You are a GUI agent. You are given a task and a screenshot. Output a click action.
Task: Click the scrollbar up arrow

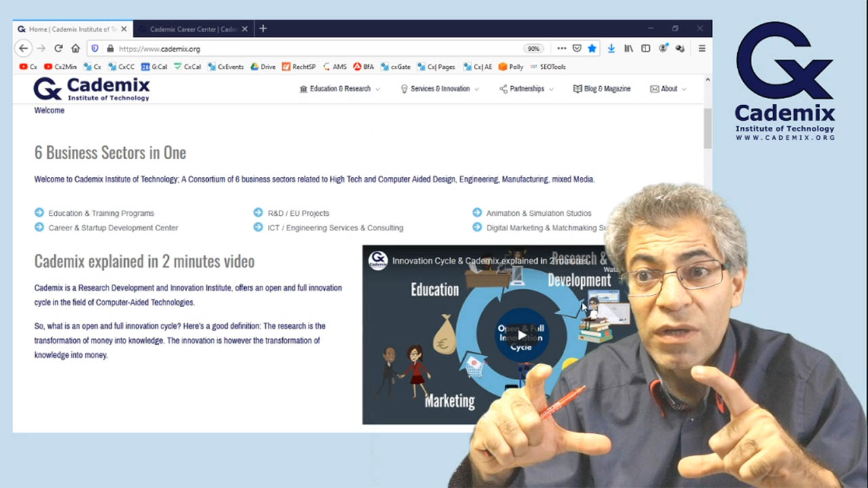click(707, 80)
